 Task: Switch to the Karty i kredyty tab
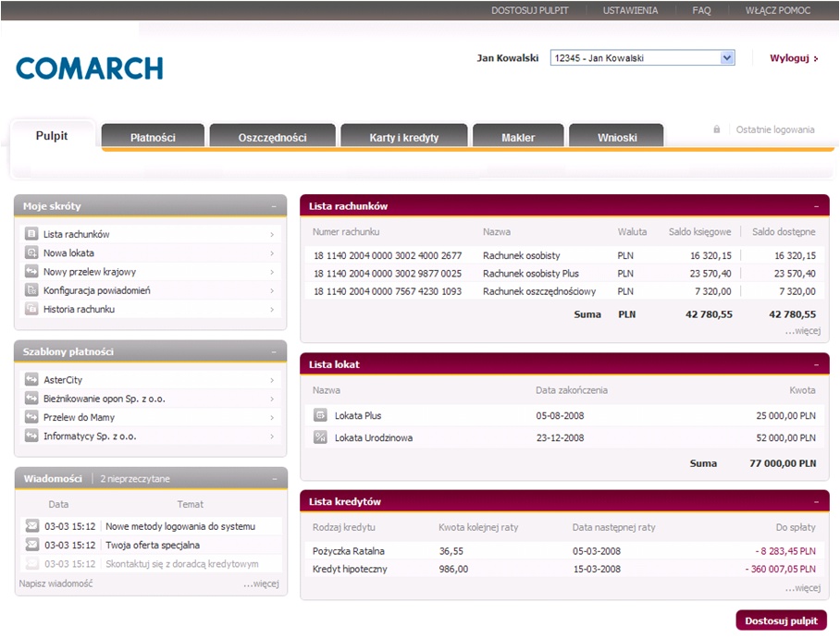404,137
